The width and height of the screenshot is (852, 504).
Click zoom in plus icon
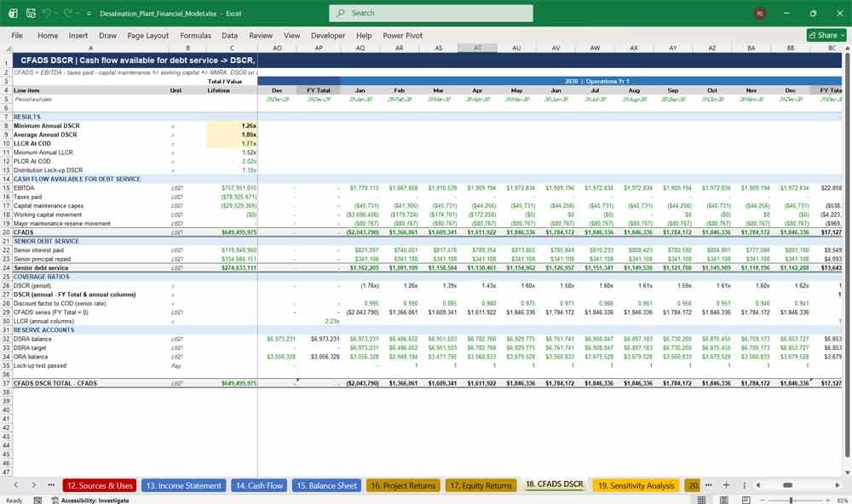[827, 501]
